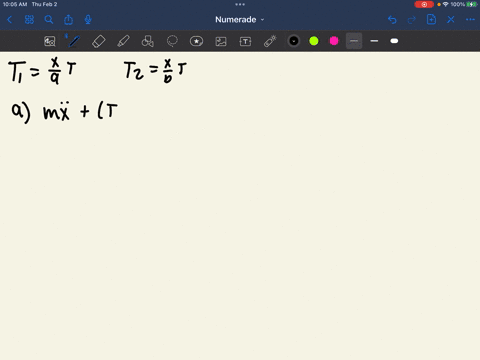Open the more options ellipsis menu
Screen dimensions: 480x360
coord(470,20)
